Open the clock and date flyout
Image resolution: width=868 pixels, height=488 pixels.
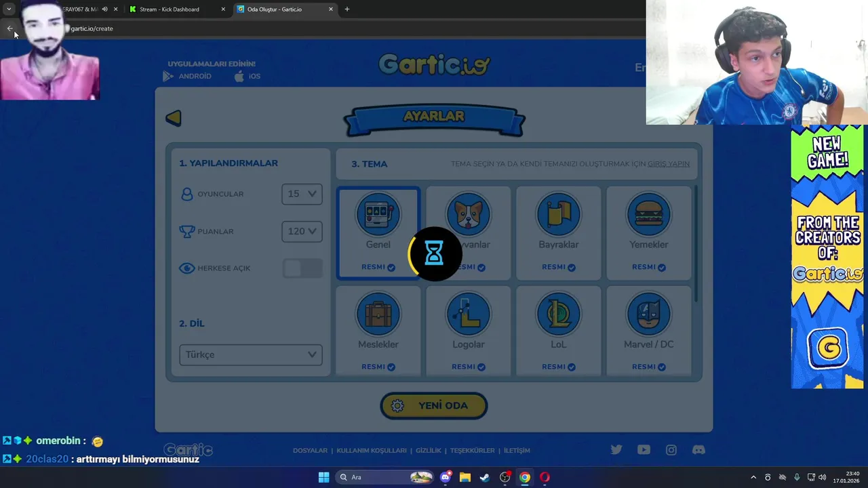tap(848, 477)
